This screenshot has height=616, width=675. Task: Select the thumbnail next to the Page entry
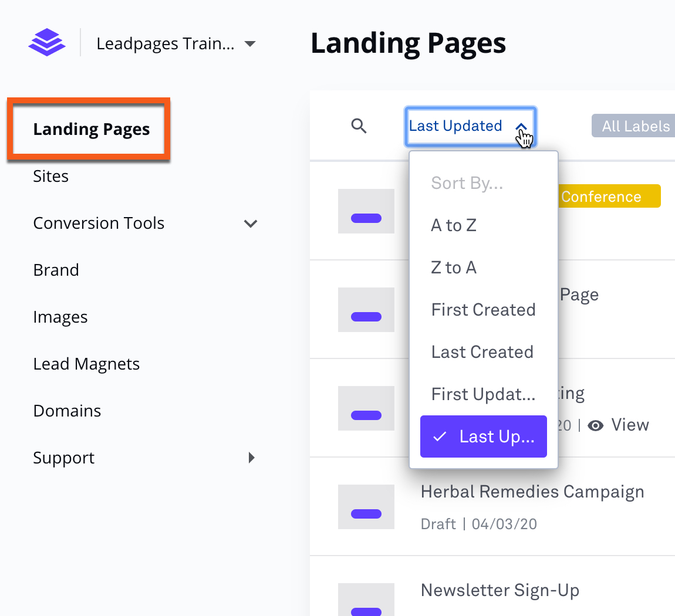click(366, 310)
